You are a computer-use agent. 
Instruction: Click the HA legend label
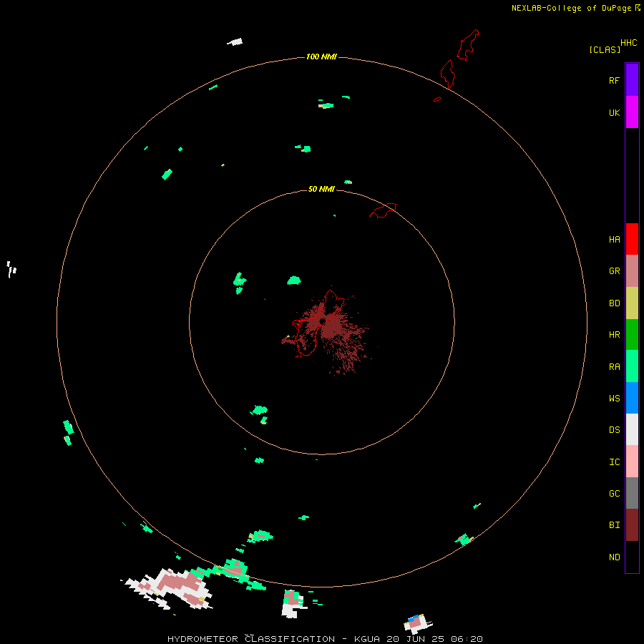(614, 239)
